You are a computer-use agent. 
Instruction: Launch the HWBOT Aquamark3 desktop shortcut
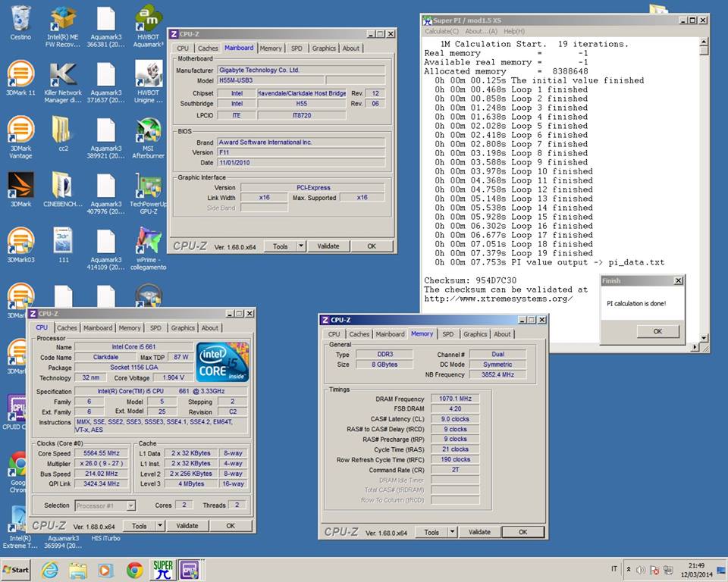point(148,27)
